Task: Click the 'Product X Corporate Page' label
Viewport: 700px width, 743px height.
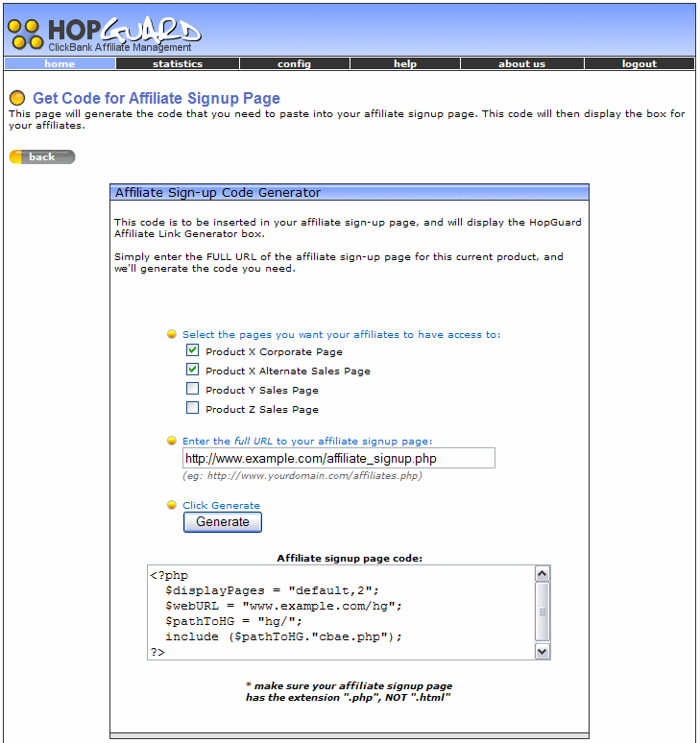Action: [274, 352]
